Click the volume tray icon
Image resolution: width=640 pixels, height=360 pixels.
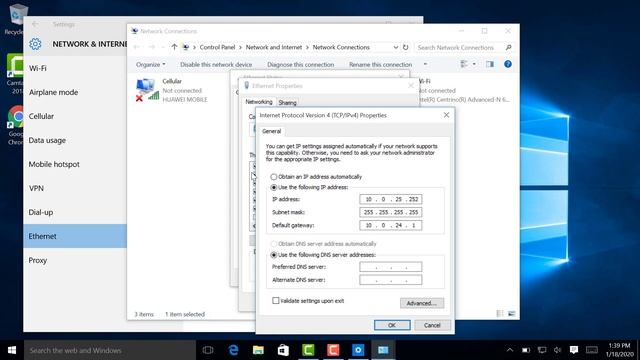click(x=558, y=350)
